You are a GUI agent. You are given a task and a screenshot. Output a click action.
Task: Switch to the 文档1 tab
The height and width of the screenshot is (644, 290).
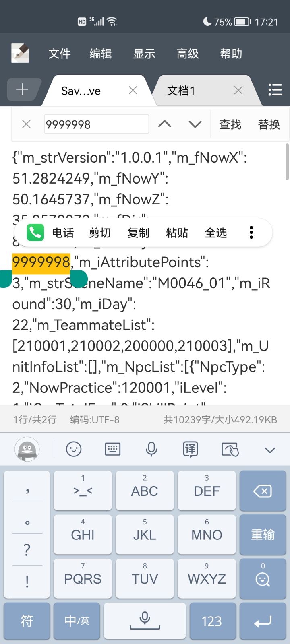(181, 91)
